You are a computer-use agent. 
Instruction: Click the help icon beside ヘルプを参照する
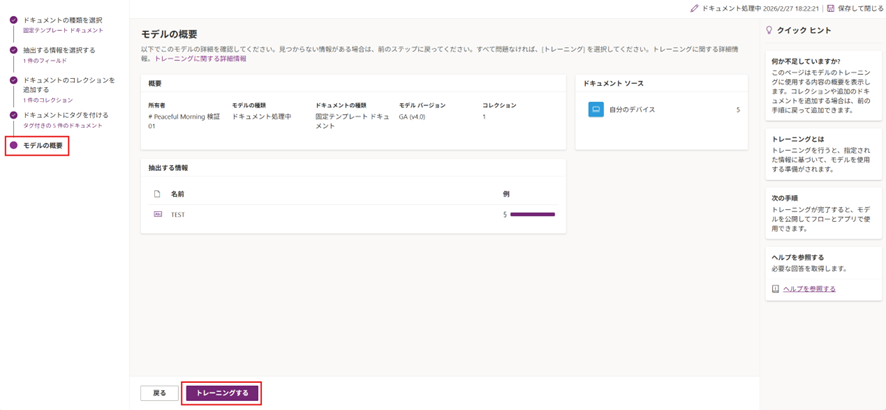[x=775, y=289]
